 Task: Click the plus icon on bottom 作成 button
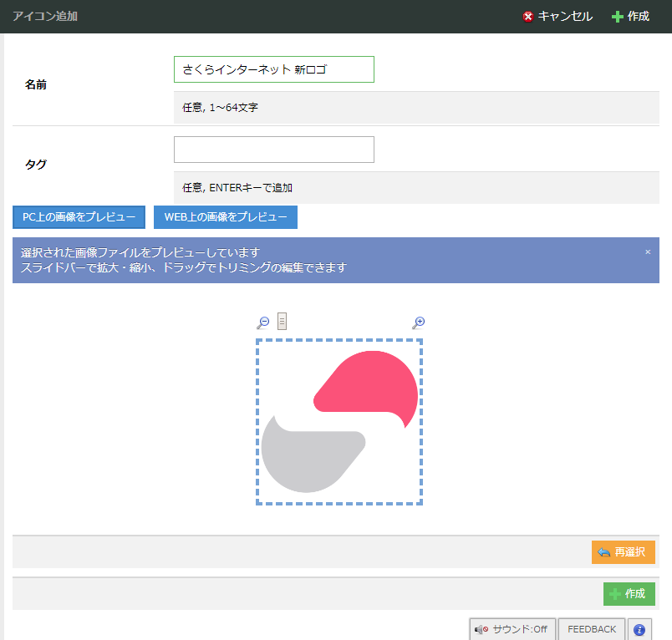615,594
